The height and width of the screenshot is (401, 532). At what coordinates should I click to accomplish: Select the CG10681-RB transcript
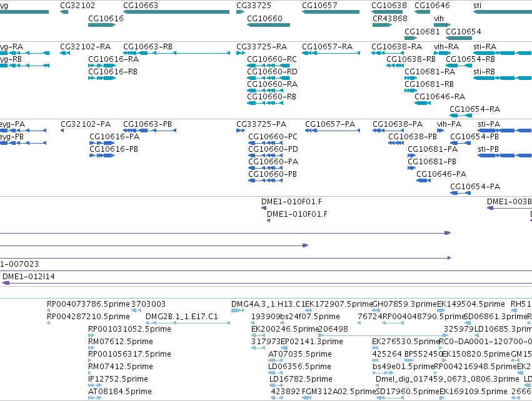(x=411, y=91)
